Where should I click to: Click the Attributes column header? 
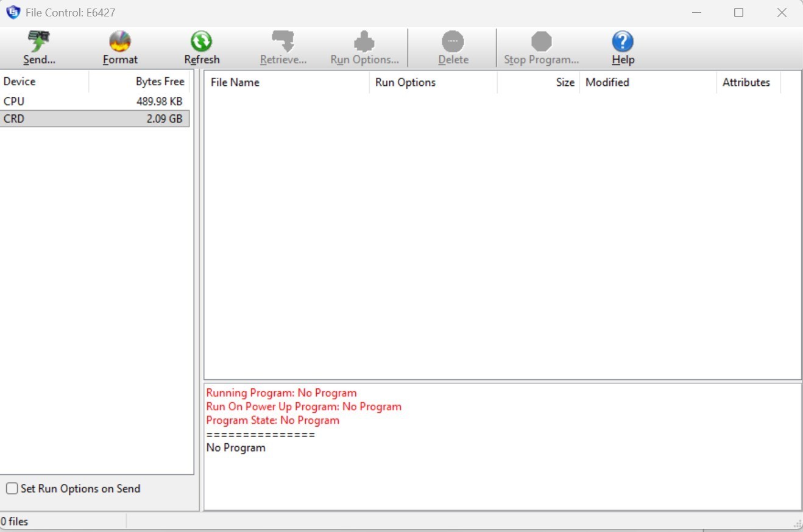[747, 82]
